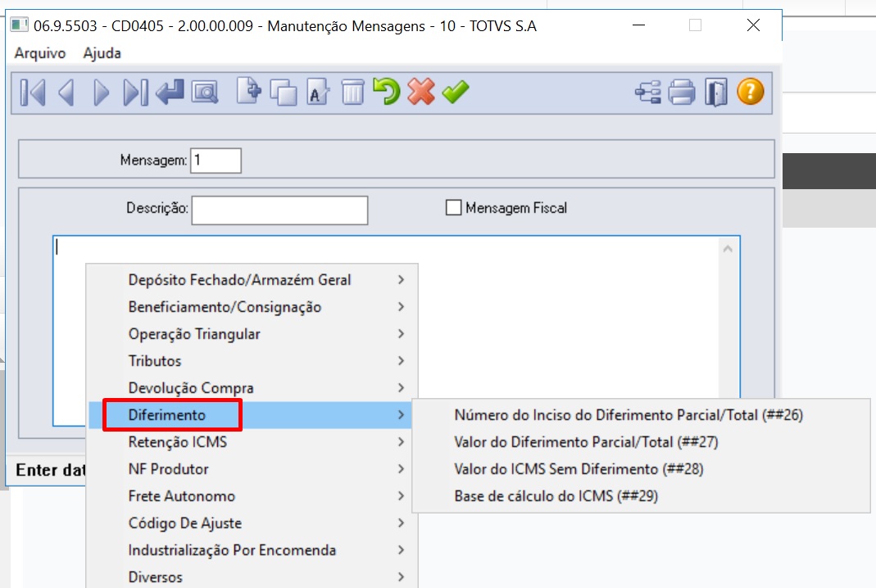Expand the Diversos submenu arrow
Screen dimensions: 876x588
402,577
